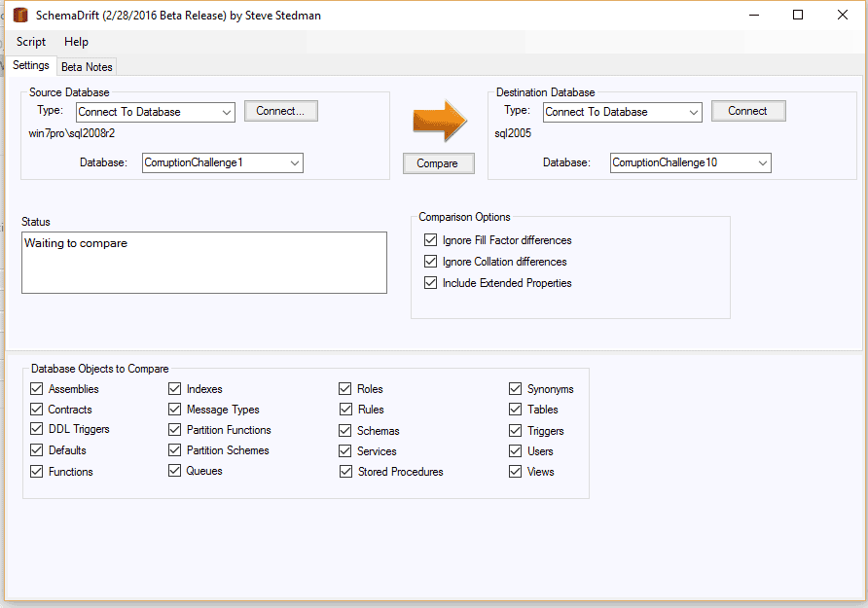Switch to the Settings tab

pos(31,65)
